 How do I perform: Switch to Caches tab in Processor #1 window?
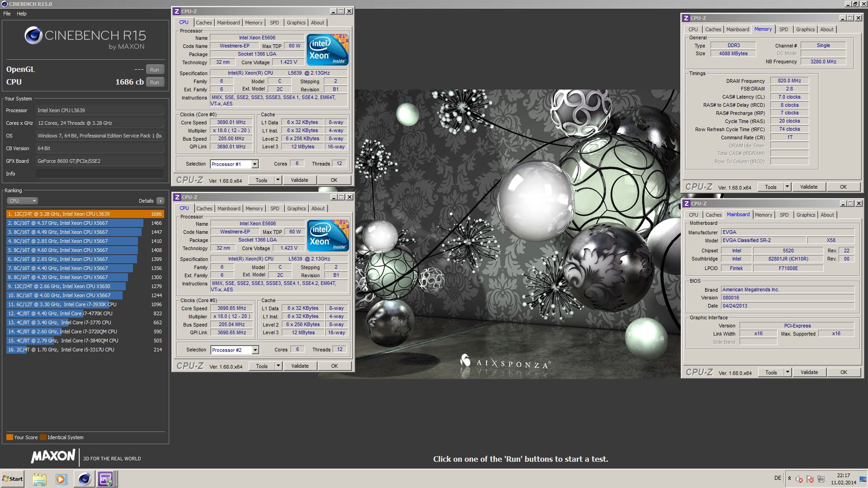(204, 23)
